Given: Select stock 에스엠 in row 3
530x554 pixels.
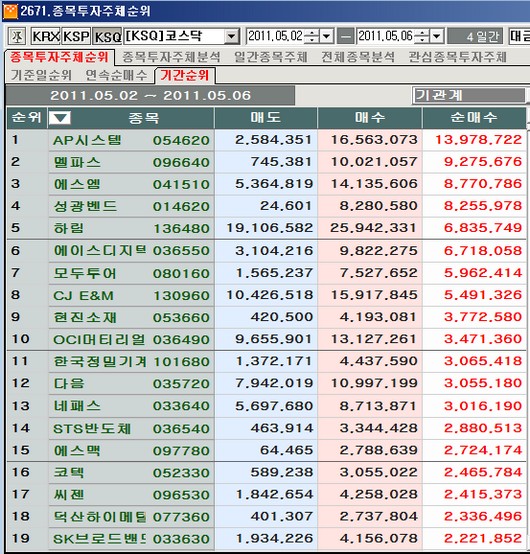Looking at the screenshot, I should click(77, 184).
